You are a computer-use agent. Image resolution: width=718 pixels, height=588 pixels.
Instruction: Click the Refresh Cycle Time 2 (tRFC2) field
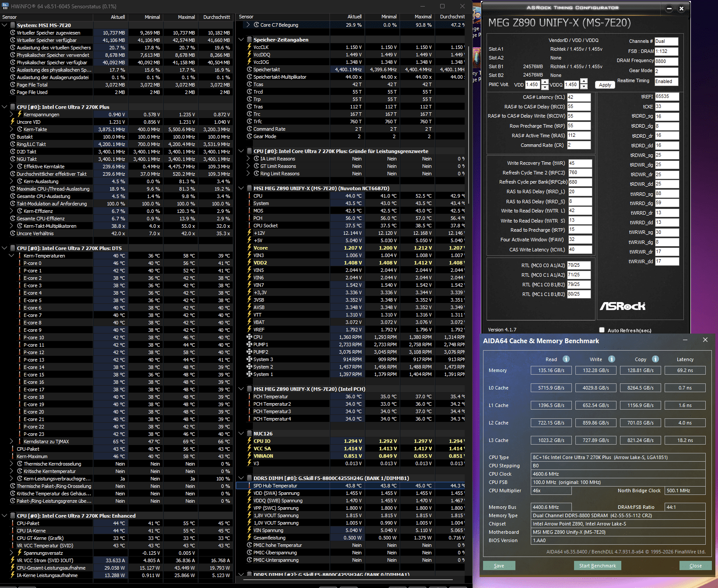(x=580, y=173)
